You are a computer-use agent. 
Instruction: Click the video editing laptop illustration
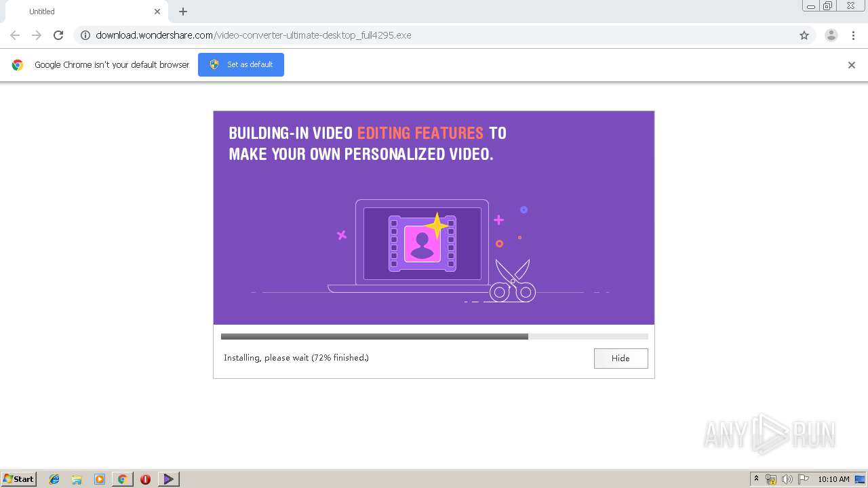click(x=431, y=249)
